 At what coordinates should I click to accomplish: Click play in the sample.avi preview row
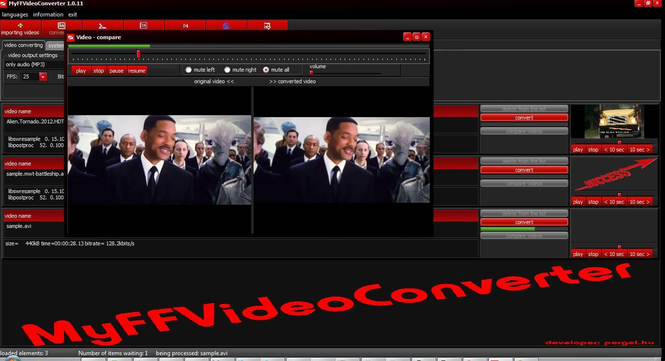coord(578,254)
